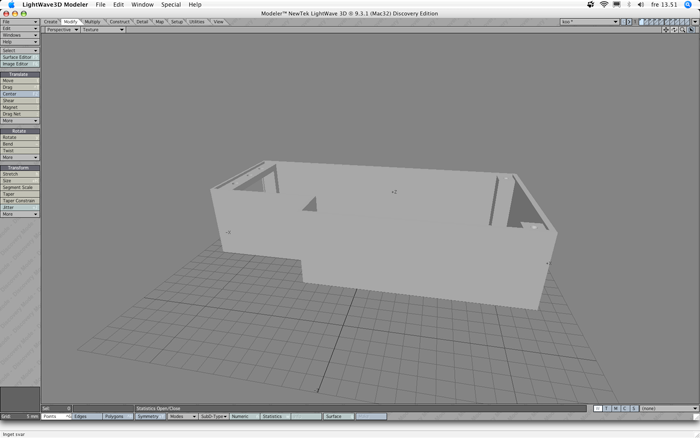Select the Stretch tool

20,174
